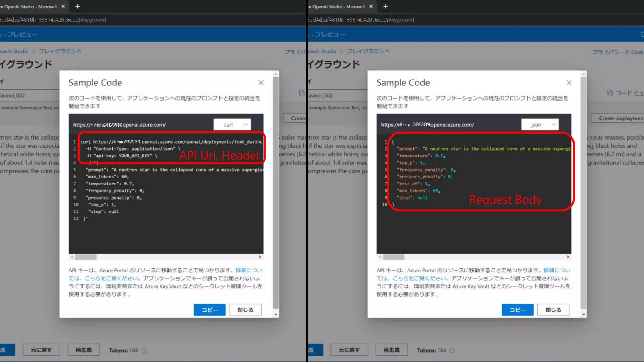The width and height of the screenshot is (644, 362).
Task: Click the right dialog Sample Code title
Action: point(403,83)
